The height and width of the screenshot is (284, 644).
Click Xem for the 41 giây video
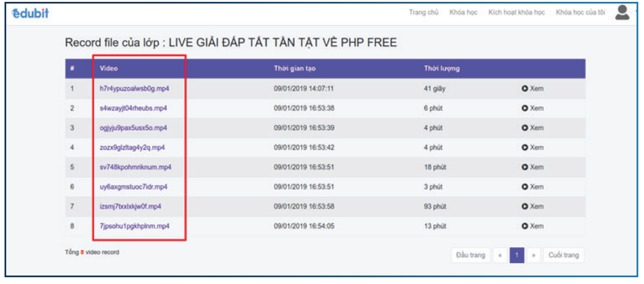click(x=533, y=89)
